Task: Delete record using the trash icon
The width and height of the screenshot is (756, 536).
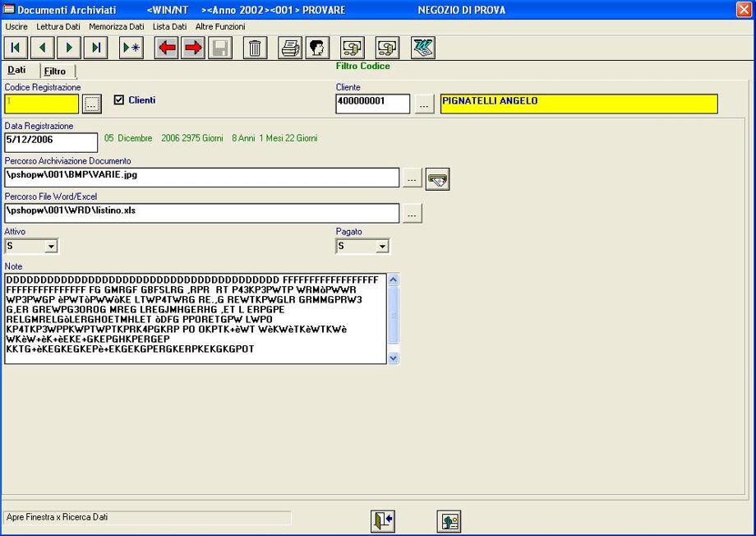Action: tap(255, 48)
